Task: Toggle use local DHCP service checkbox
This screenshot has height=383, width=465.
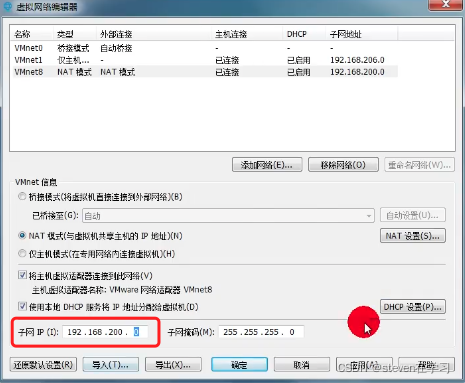Action: point(22,306)
